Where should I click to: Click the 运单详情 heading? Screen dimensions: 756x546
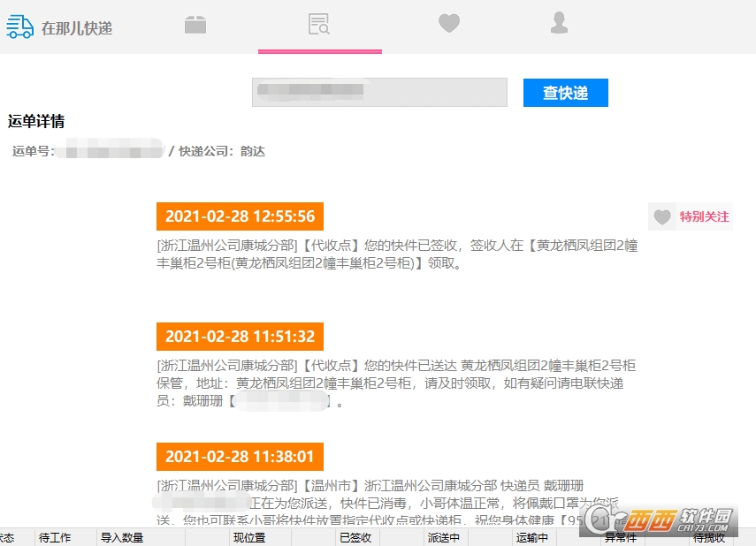(x=36, y=121)
